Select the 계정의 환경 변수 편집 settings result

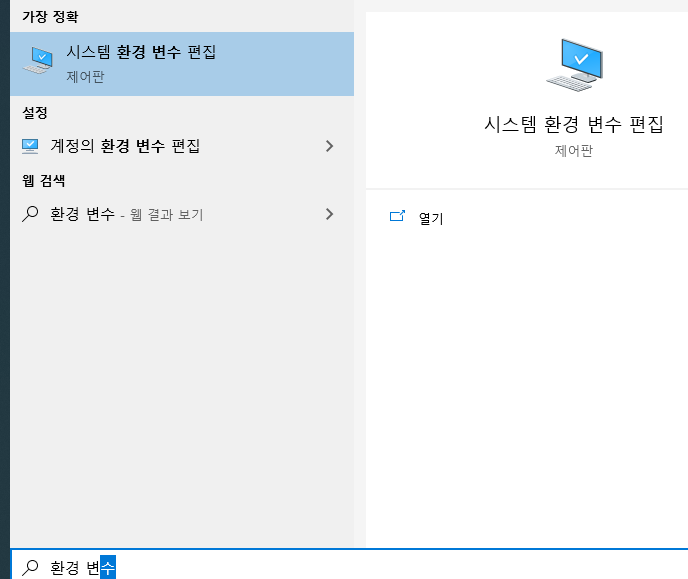(x=182, y=146)
